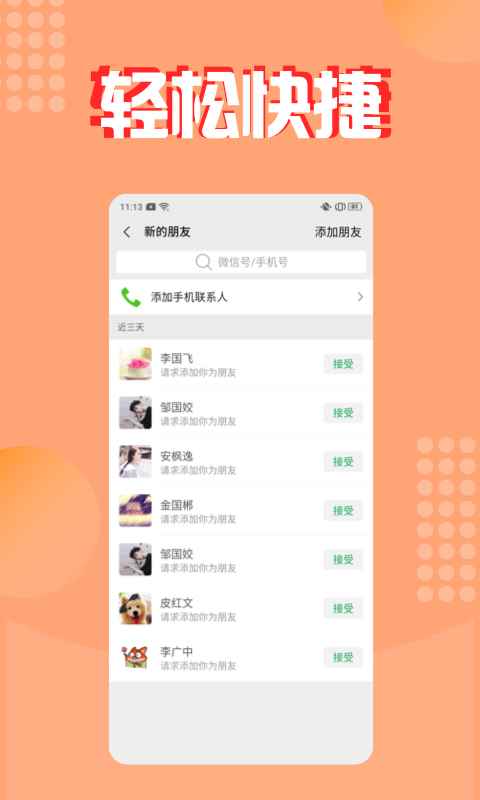480x800 pixels.
Task: Accept 皮红文's friend request
Action: [x=343, y=608]
